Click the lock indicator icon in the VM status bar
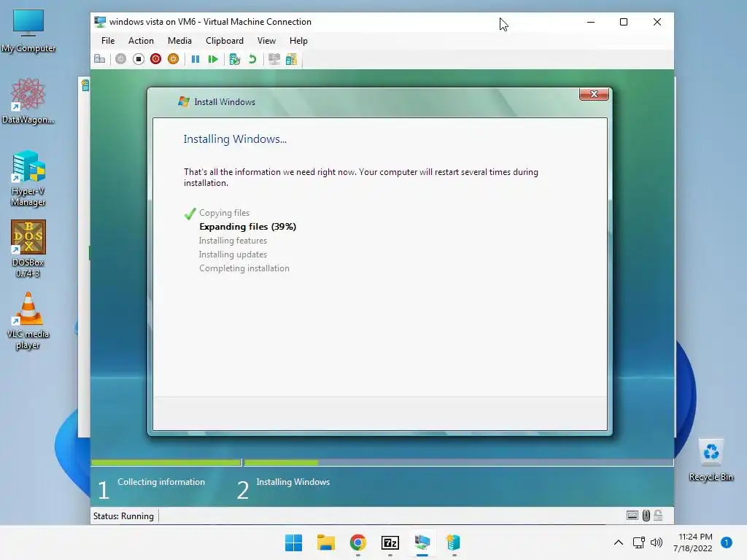 (659, 516)
